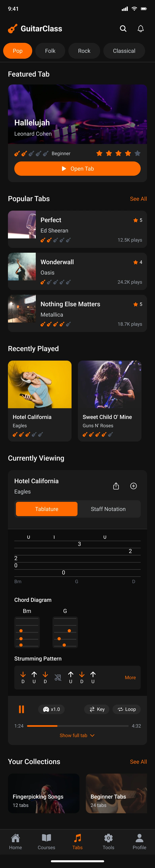Open notifications bell
The height and width of the screenshot is (868, 155).
coord(140,29)
